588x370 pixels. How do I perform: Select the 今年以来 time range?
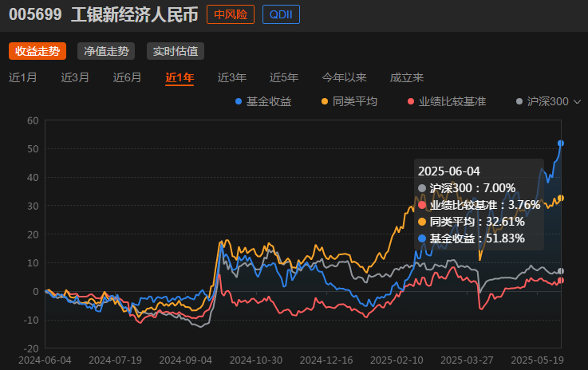[344, 77]
